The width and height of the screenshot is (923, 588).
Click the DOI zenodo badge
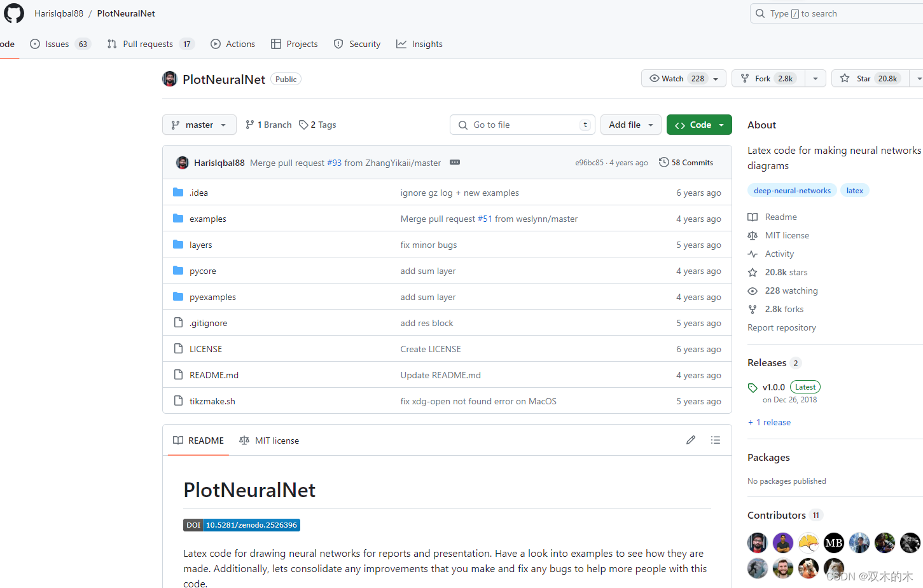point(242,525)
